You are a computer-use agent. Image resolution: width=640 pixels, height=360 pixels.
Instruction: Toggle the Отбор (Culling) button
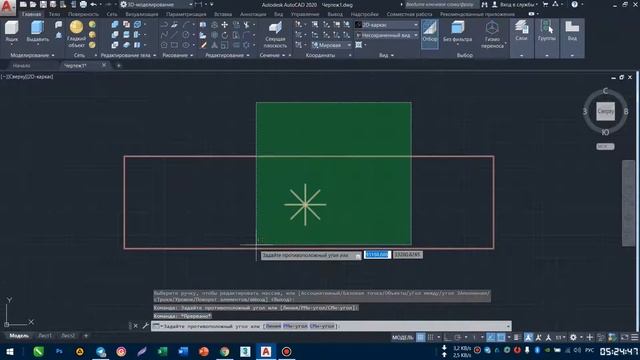coord(429,34)
